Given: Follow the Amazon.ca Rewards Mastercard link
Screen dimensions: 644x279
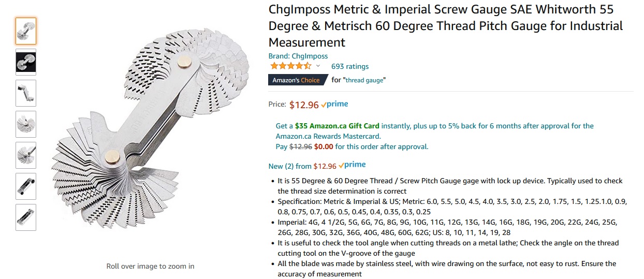Looking at the screenshot, I should (x=328, y=136).
